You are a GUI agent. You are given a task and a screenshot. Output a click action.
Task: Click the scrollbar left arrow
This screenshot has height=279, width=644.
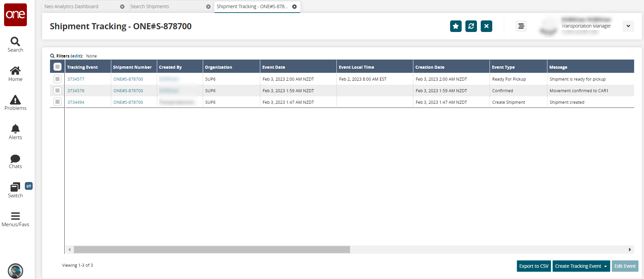[69, 249]
